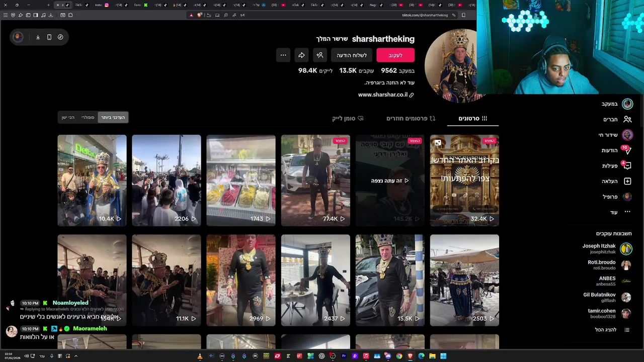The height and width of the screenshot is (362, 644).
Task: Open the just-watched video with 145.2K views
Action: 390,180
